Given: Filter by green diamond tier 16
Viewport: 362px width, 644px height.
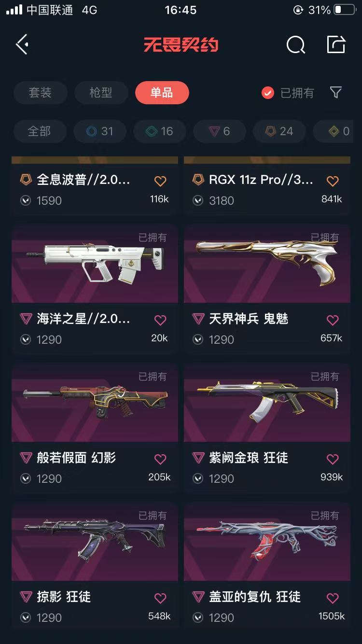Looking at the screenshot, I should (x=160, y=131).
